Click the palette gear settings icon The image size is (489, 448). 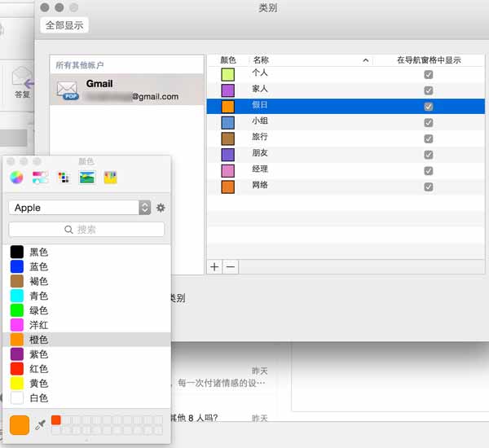(x=161, y=208)
